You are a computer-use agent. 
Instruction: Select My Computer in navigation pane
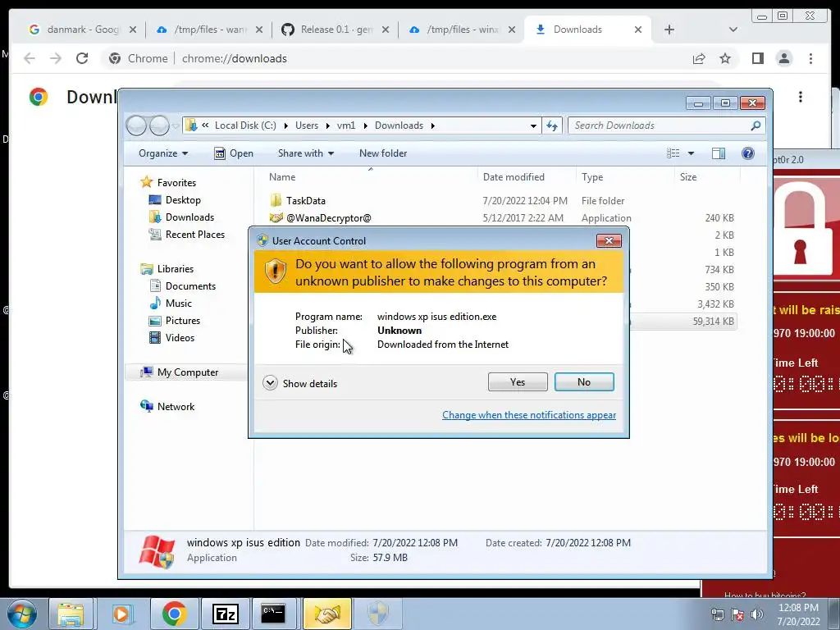coord(188,372)
